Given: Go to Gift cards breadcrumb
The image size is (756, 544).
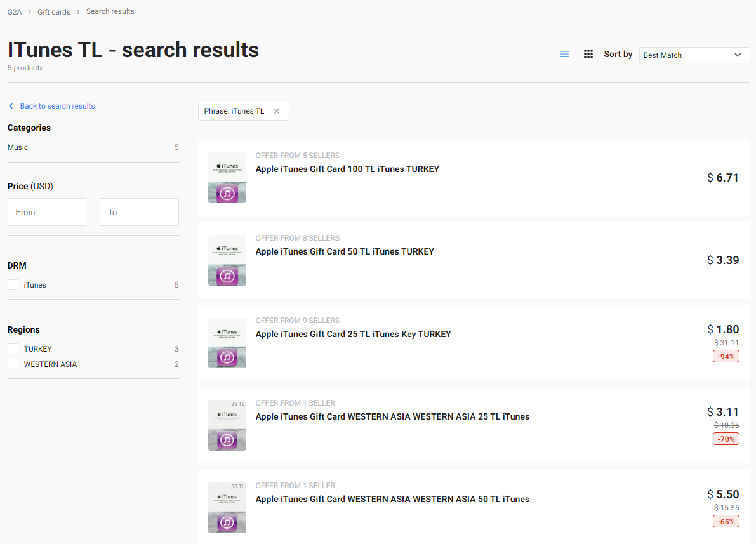Looking at the screenshot, I should click(54, 12).
